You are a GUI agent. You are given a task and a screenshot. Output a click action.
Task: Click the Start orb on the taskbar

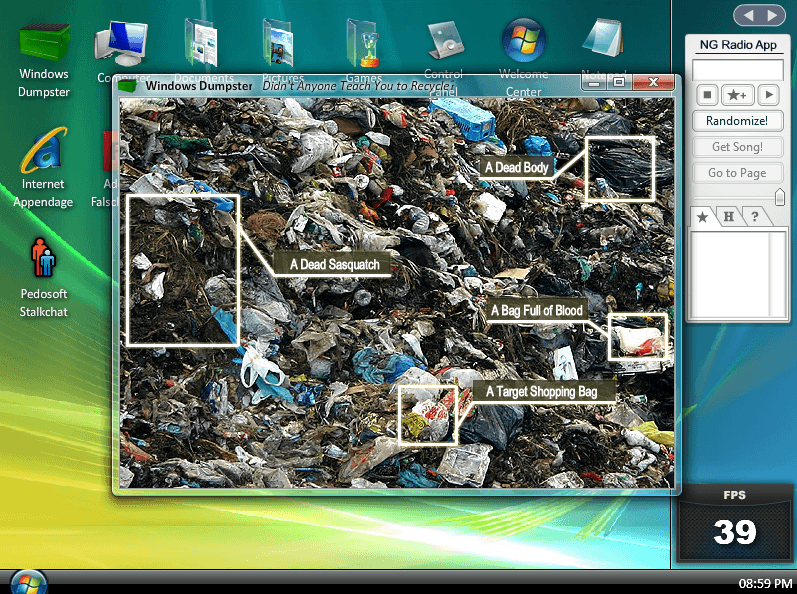click(x=28, y=583)
